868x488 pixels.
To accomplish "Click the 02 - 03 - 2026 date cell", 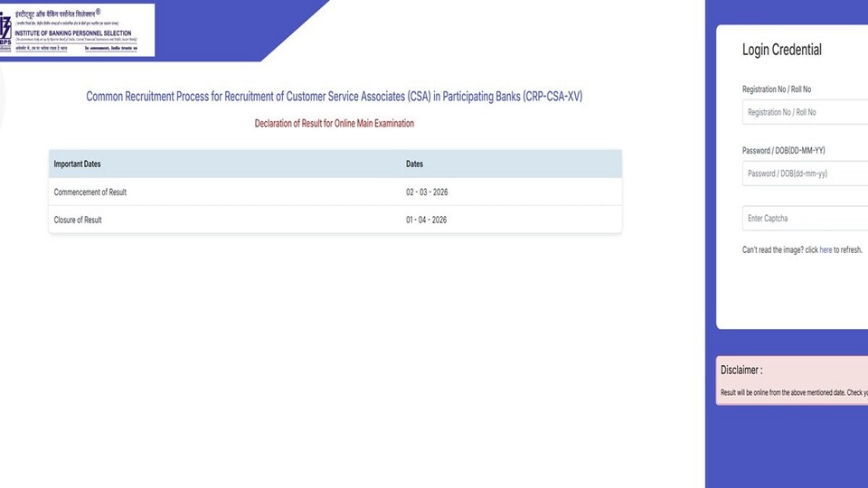I will pyautogui.click(x=427, y=192).
